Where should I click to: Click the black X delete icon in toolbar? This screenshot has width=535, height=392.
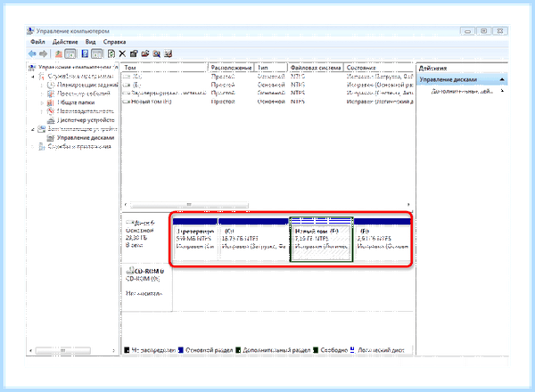point(122,53)
